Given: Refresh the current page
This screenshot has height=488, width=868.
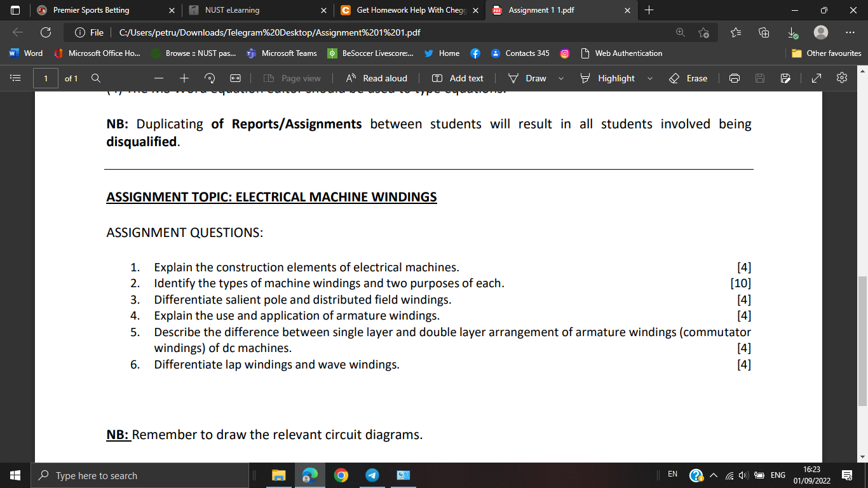Looking at the screenshot, I should [x=46, y=32].
